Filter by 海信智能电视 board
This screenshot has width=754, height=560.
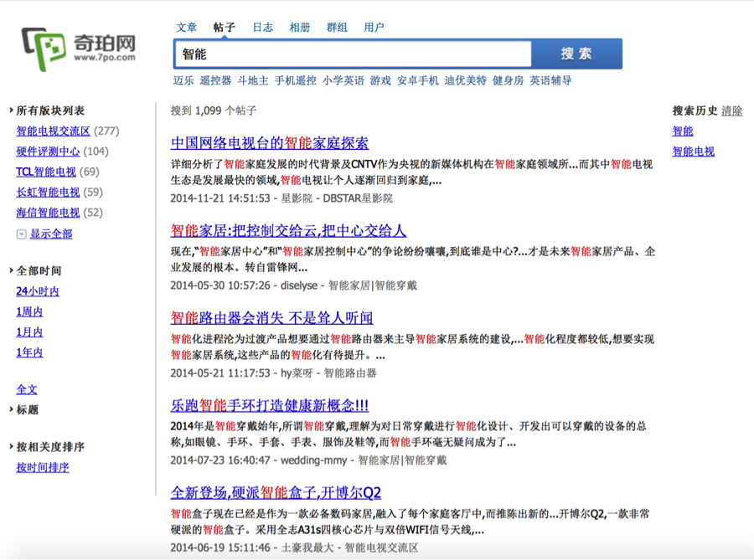pyautogui.click(x=48, y=213)
